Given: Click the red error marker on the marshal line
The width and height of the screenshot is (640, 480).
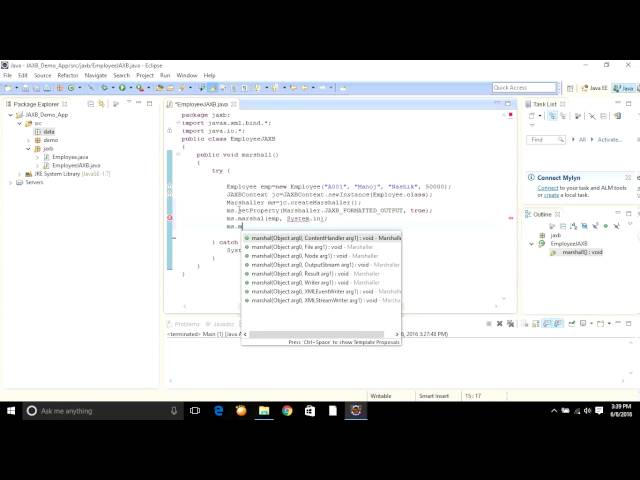Looking at the screenshot, I should [170, 218].
